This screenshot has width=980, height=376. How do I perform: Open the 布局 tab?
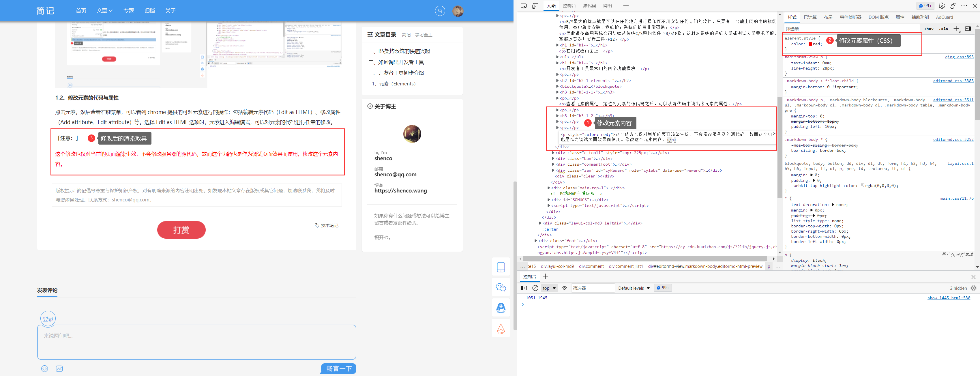828,17
